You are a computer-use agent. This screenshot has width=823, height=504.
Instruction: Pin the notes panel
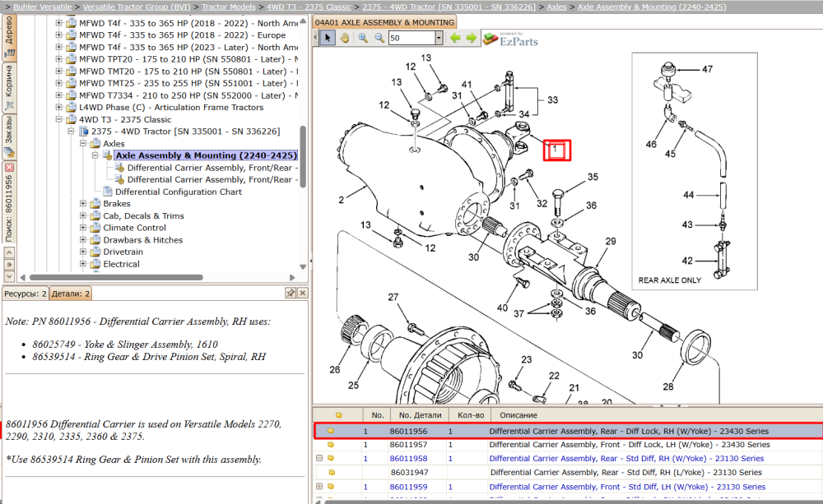(x=291, y=293)
